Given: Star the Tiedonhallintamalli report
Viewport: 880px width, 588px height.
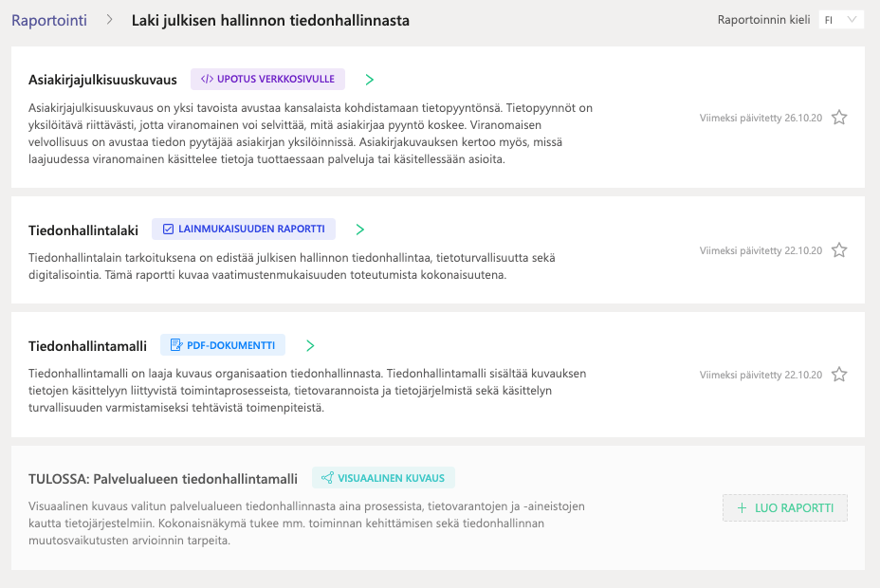Looking at the screenshot, I should pos(839,375).
